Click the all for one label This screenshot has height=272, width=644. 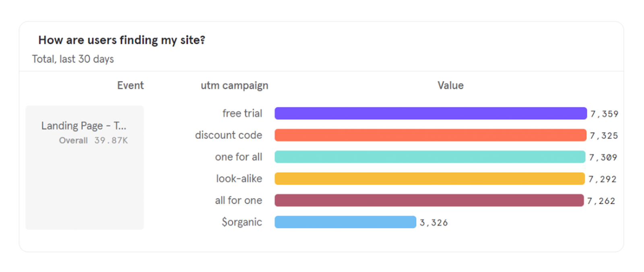[x=238, y=200]
